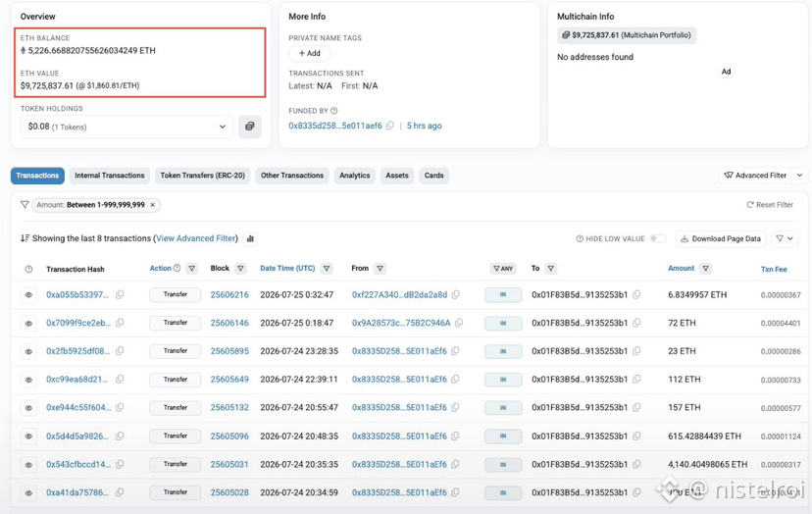The image size is (812, 514).
Task: Click the Funded By help question mark
Action: (x=334, y=111)
